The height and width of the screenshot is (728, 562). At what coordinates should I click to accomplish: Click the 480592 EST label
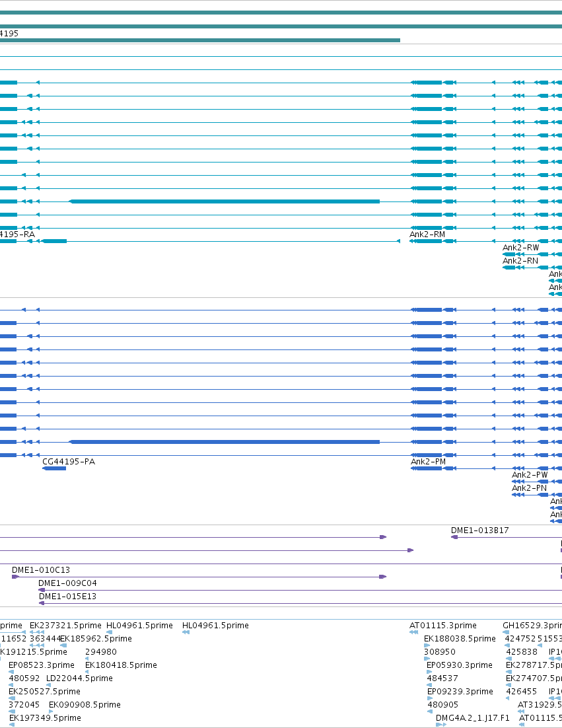pyautogui.click(x=24, y=678)
